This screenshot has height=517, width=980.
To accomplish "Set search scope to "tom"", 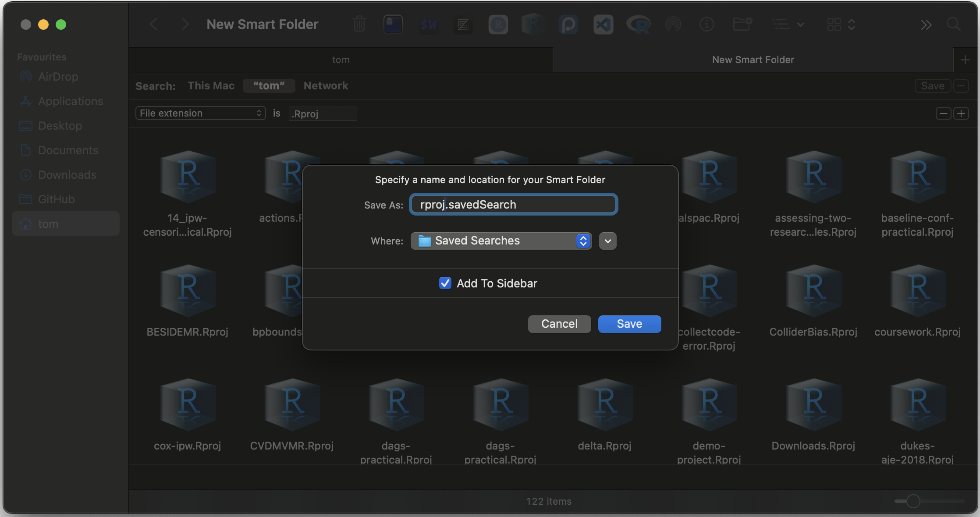I will (269, 86).
